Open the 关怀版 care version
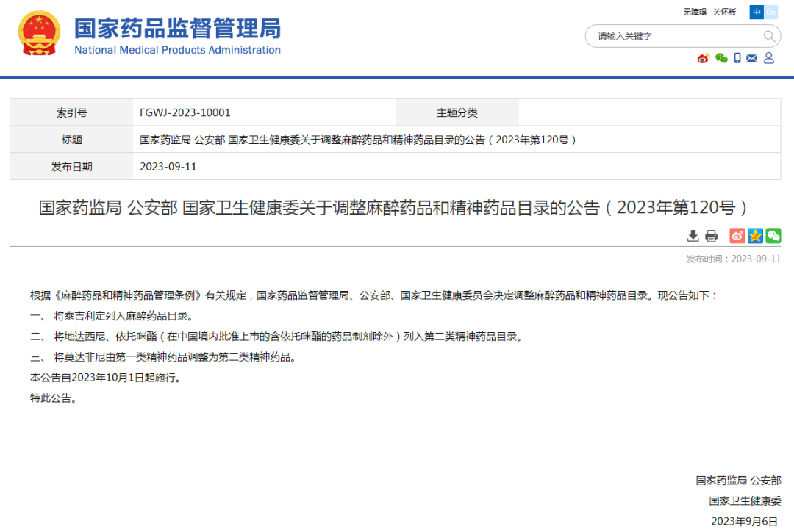The image size is (794, 532). pyautogui.click(x=724, y=12)
